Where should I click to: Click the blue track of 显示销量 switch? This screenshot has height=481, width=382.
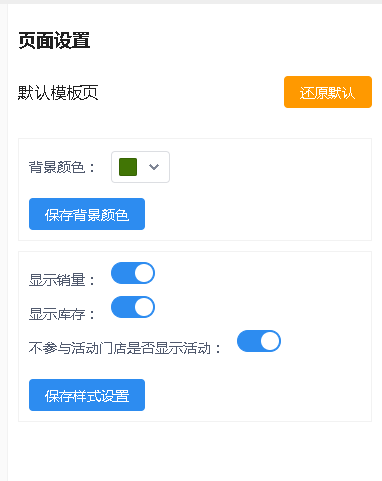[x=122, y=273]
